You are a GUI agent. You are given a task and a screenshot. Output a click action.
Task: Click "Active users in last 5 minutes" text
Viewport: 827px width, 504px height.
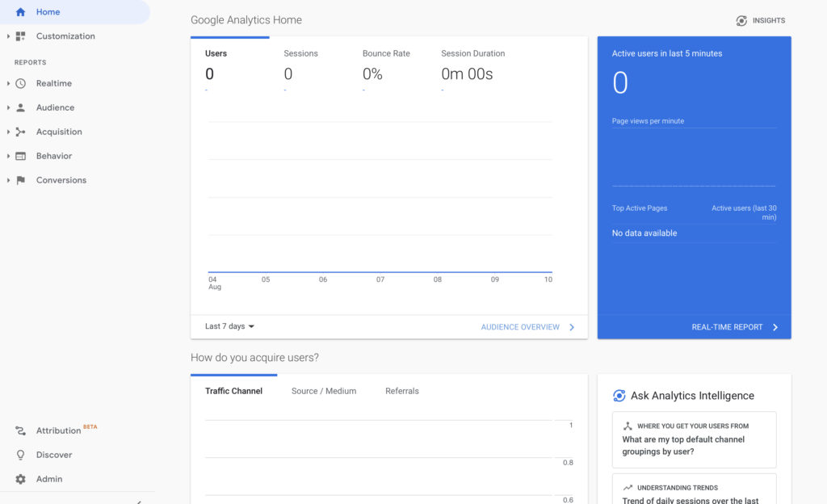pyautogui.click(x=666, y=53)
